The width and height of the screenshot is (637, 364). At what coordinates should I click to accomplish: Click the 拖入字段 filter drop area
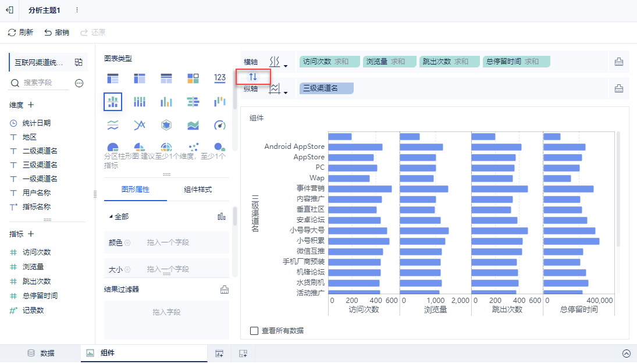pyautogui.click(x=166, y=320)
